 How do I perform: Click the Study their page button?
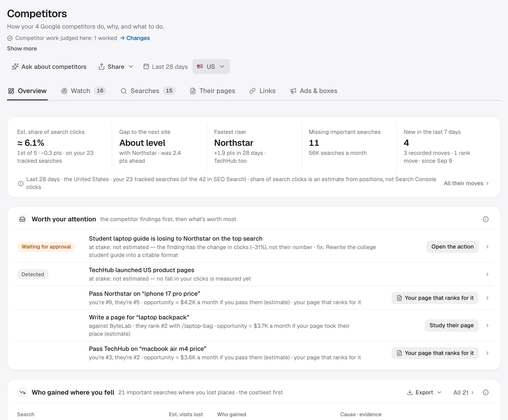click(x=451, y=325)
